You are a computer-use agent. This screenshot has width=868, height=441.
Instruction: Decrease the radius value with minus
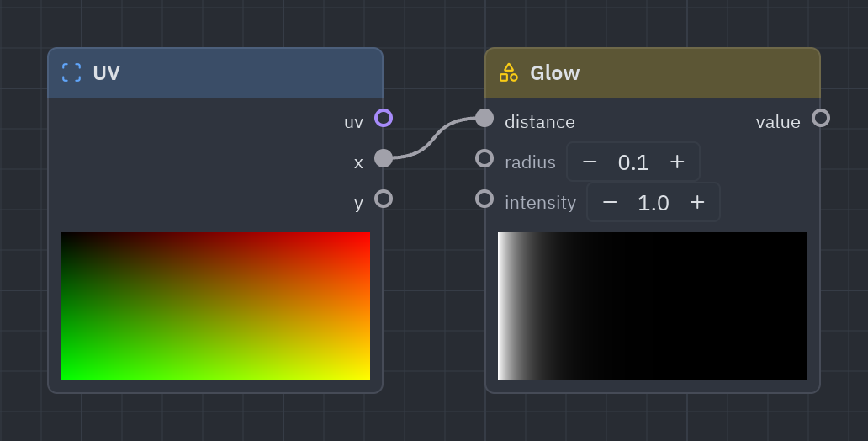(x=590, y=162)
